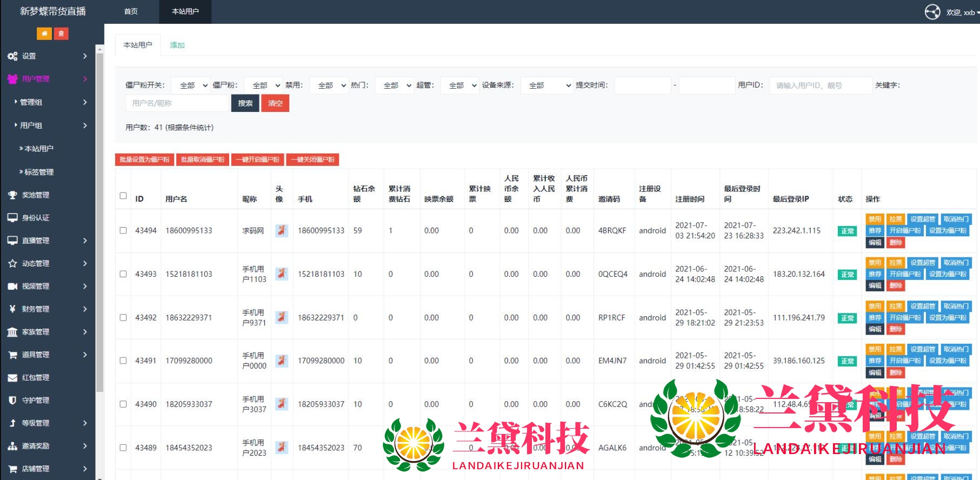Image resolution: width=980 pixels, height=480 pixels.
Task: Open the 僵尸粉开关 dropdown filter
Action: pyautogui.click(x=190, y=85)
